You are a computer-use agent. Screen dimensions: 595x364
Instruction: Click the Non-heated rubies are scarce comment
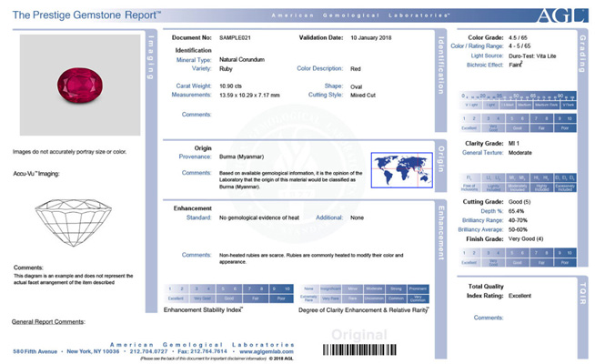point(311,258)
